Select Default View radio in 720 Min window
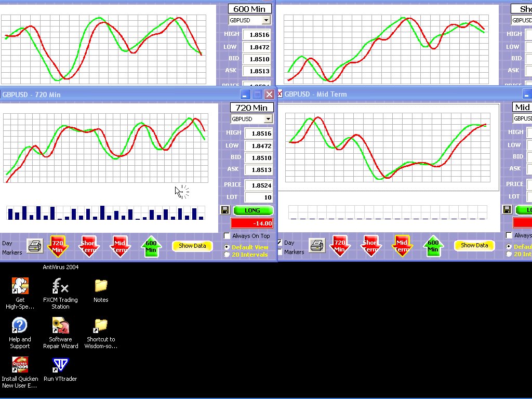Screen dimensions: 532x399 point(227,247)
